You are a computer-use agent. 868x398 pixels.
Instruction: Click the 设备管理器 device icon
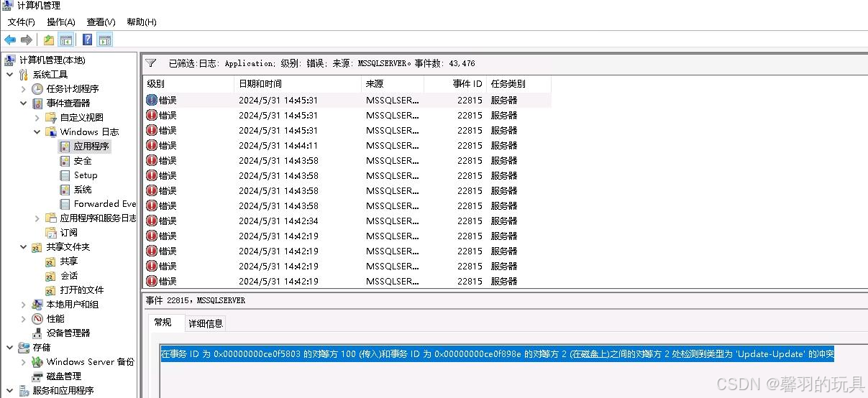tap(37, 333)
